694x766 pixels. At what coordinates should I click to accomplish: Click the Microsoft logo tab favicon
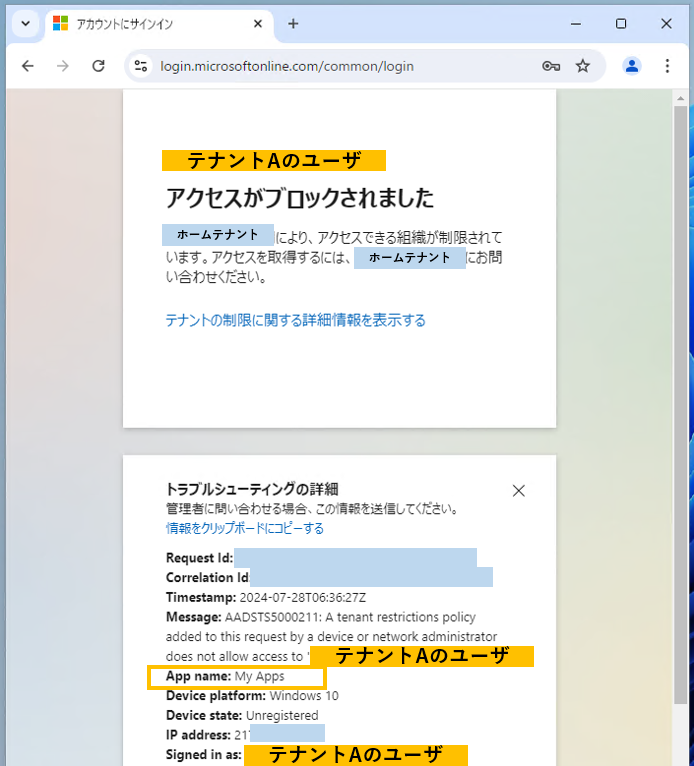(61, 23)
